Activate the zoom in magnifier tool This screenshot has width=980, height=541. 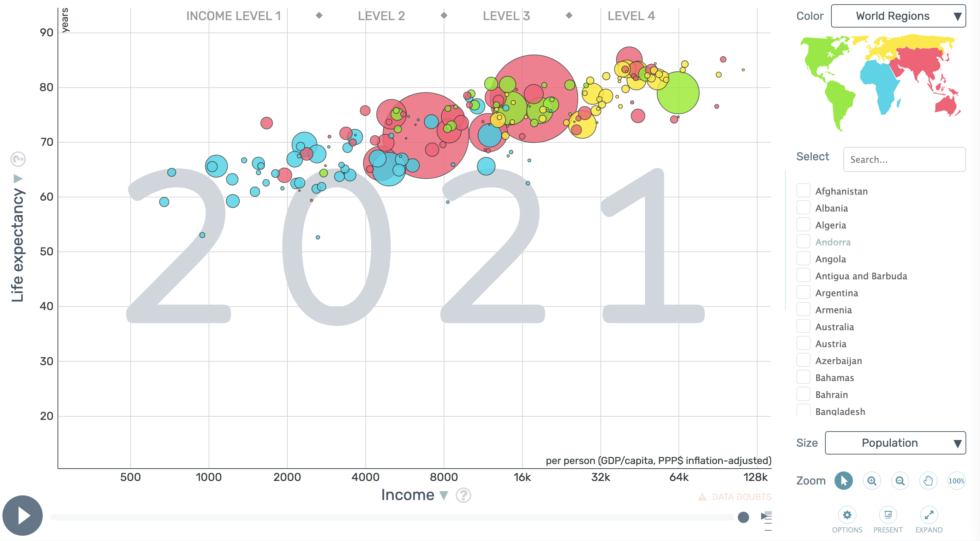click(872, 481)
